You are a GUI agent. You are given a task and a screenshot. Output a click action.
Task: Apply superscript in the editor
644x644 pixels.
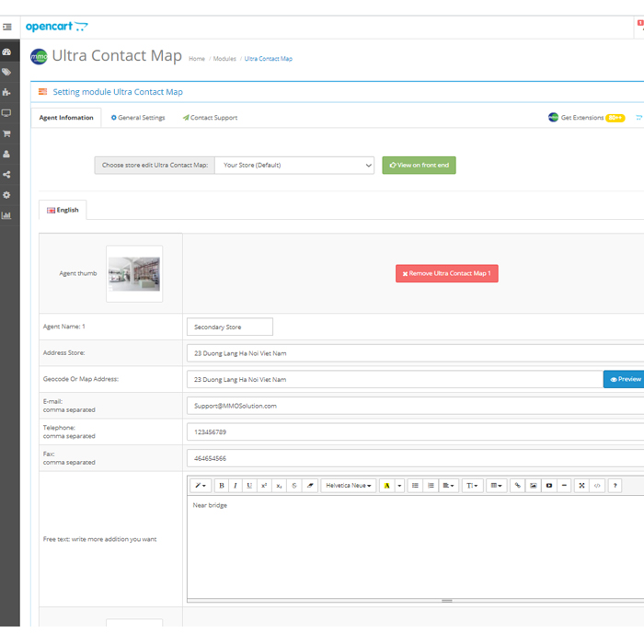pos(264,486)
